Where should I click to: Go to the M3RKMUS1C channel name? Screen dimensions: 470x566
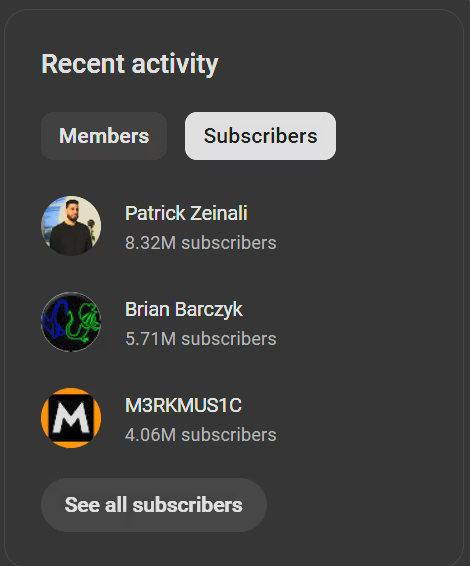[183, 405]
